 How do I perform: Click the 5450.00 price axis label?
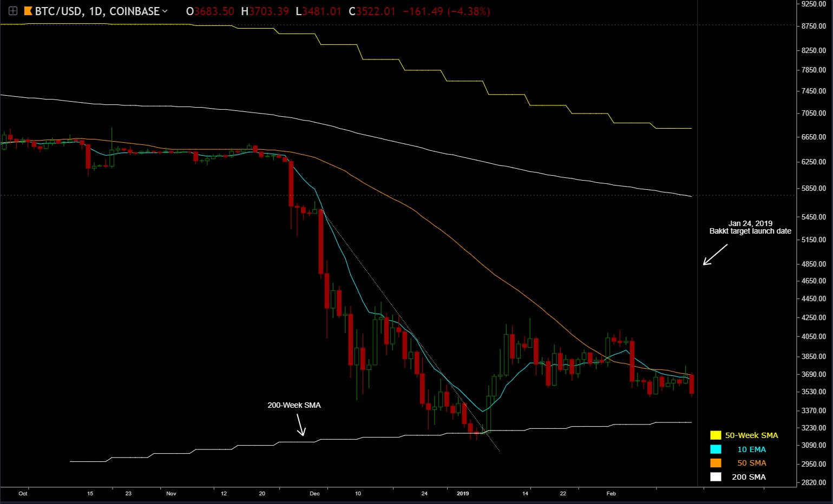[814, 217]
